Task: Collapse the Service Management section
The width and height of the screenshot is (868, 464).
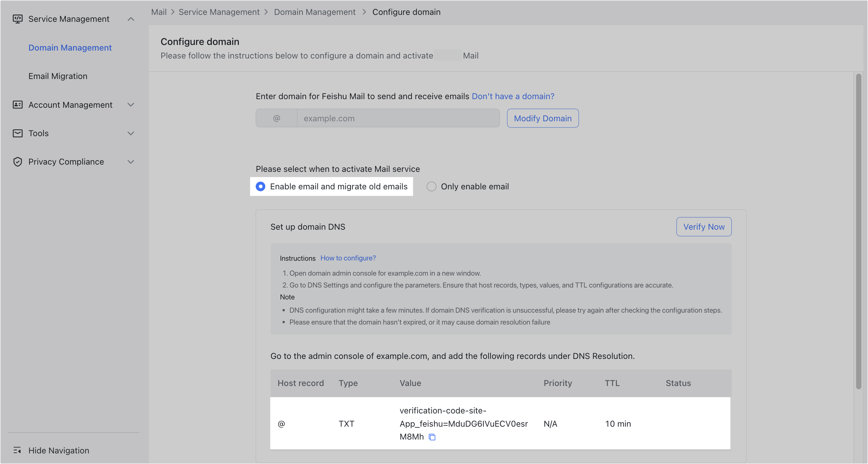Action: pyautogui.click(x=131, y=19)
